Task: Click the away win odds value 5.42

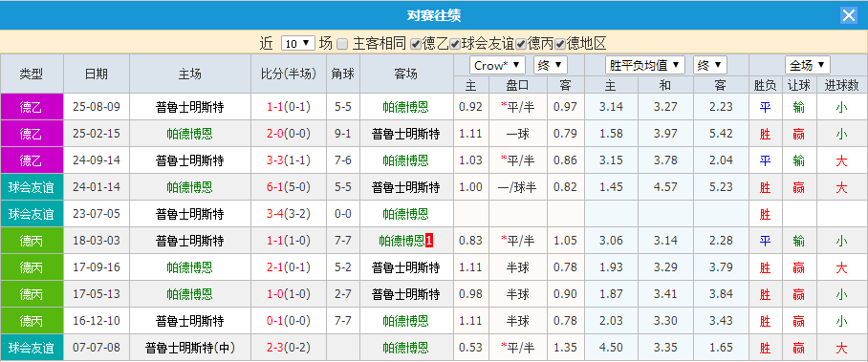Action: click(x=721, y=134)
